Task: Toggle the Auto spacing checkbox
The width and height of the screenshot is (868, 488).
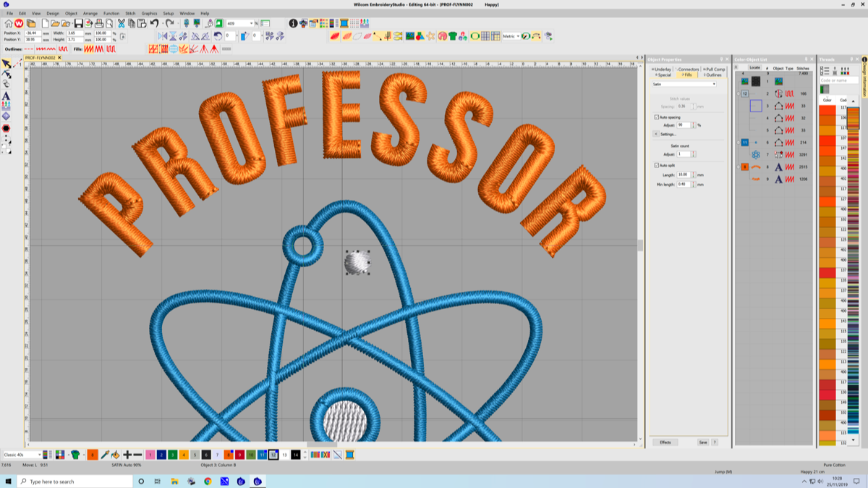Action: 657,117
